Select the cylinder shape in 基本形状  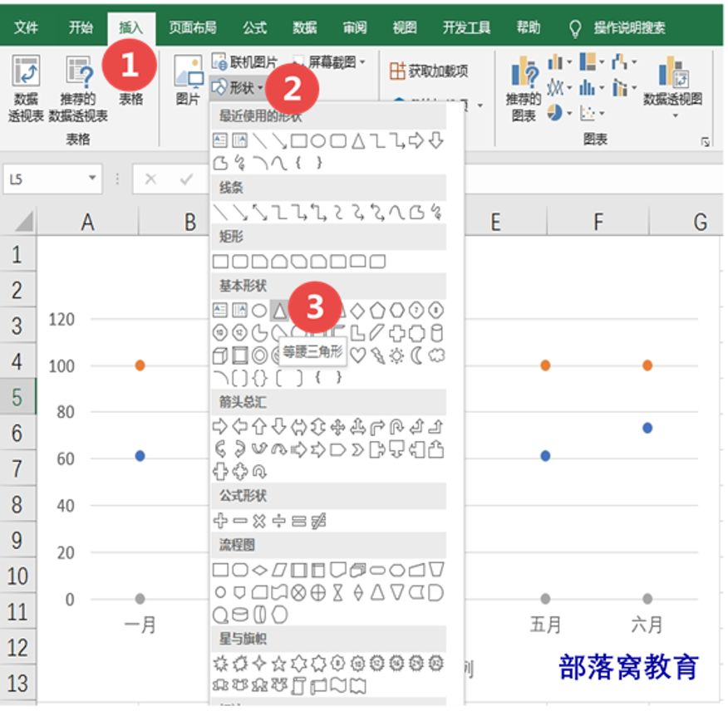[436, 333]
